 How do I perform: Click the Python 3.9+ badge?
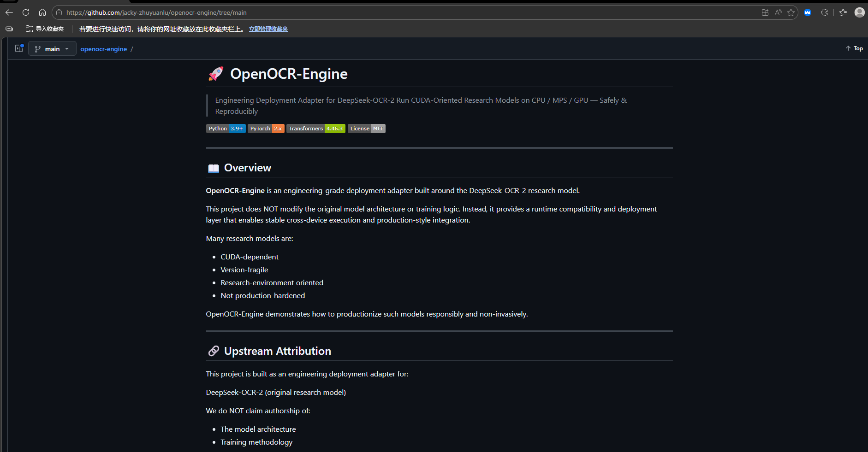coord(226,129)
